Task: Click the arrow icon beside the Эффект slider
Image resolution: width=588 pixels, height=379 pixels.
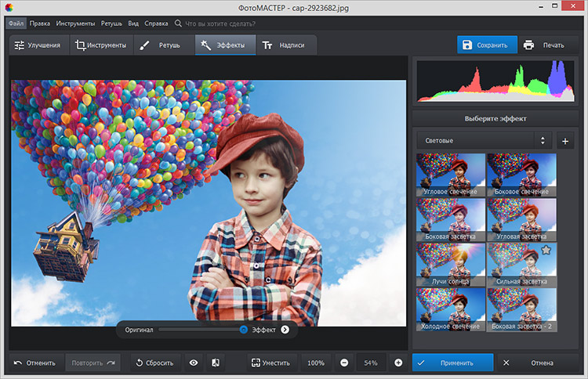Action: (285, 330)
